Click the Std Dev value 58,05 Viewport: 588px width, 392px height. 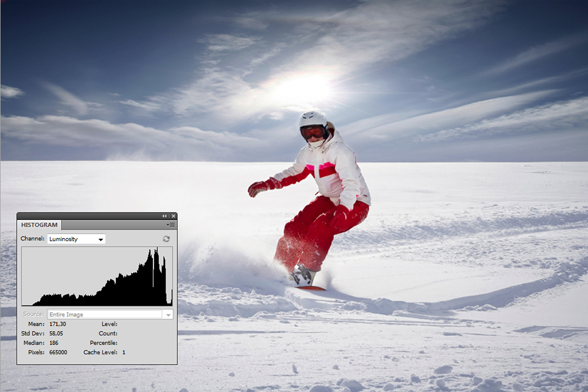tap(56, 334)
